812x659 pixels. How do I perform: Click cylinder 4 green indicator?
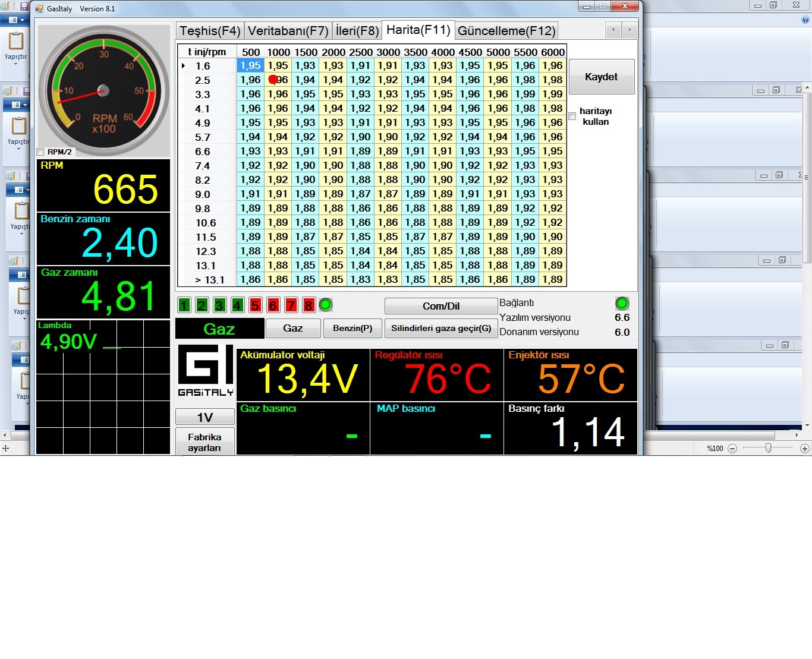(238, 305)
